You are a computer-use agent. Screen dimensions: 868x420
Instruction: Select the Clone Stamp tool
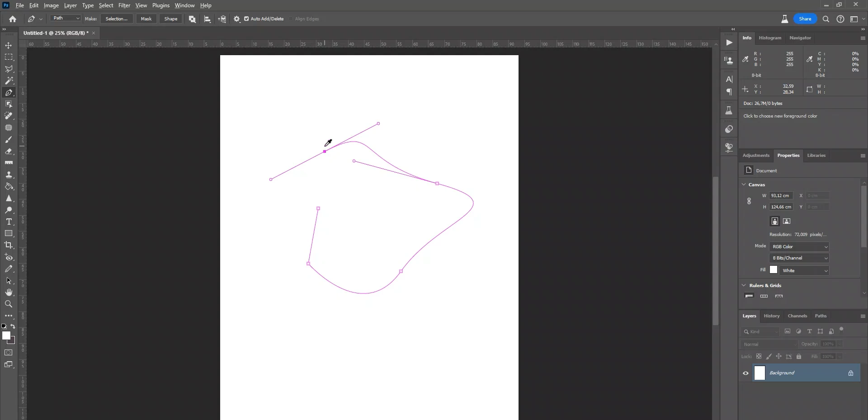(9, 175)
